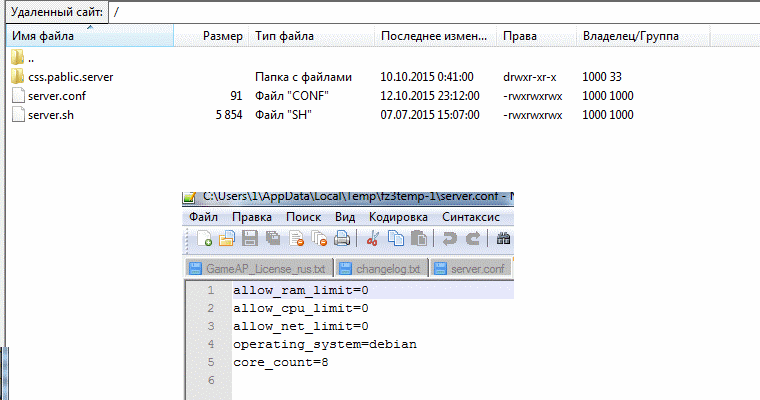Click the Find binoculars icon

point(504,239)
